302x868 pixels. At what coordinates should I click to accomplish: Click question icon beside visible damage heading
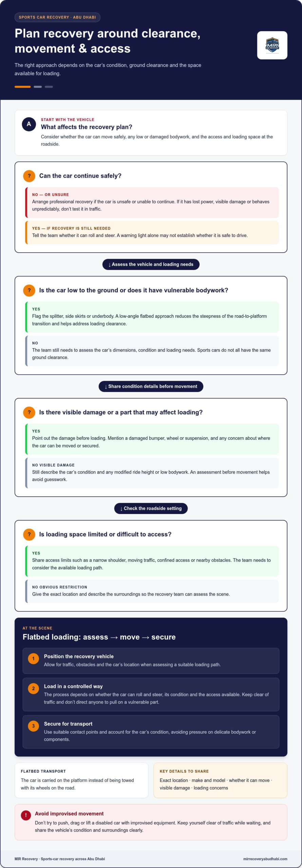(29, 412)
